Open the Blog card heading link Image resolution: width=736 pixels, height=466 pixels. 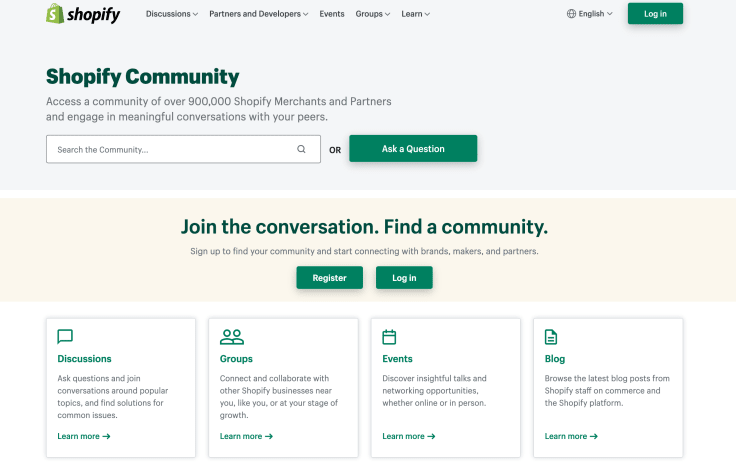[x=555, y=359]
